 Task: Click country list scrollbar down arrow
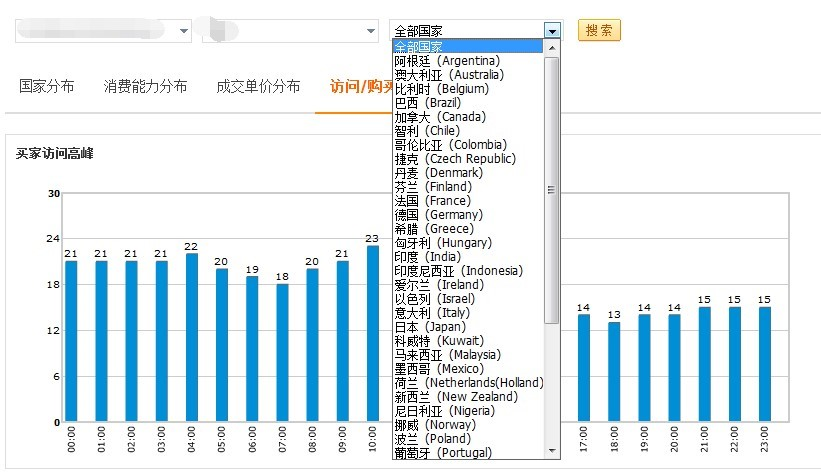[x=551, y=451]
